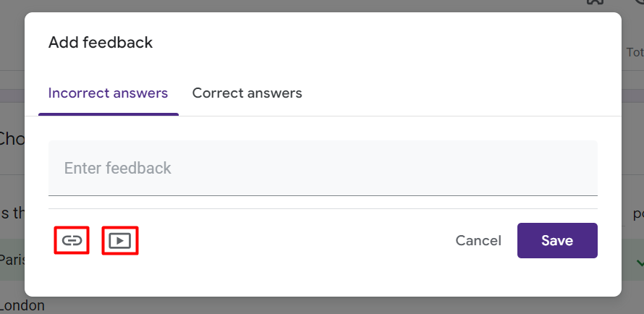The image size is (644, 314).
Task: Save the feedback with Save button
Action: coord(557,240)
